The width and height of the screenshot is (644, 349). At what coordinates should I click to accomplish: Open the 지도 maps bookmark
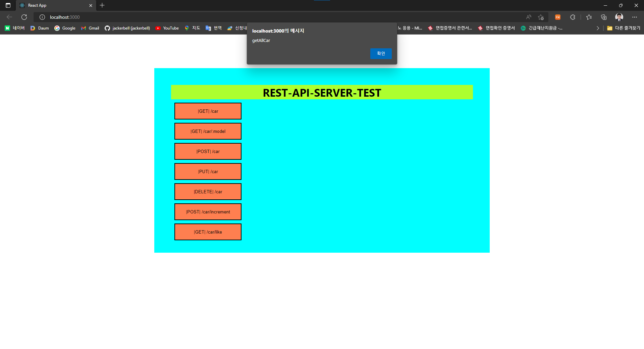click(192, 28)
